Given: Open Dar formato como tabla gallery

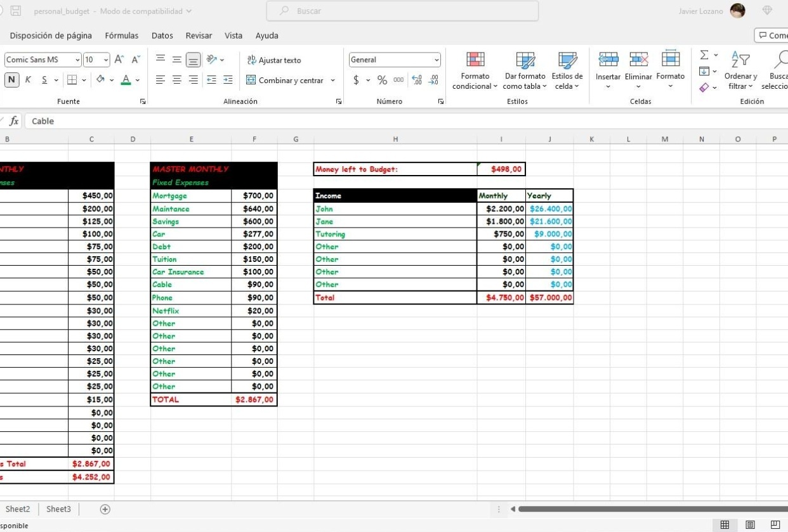Looking at the screenshot, I should (525, 70).
